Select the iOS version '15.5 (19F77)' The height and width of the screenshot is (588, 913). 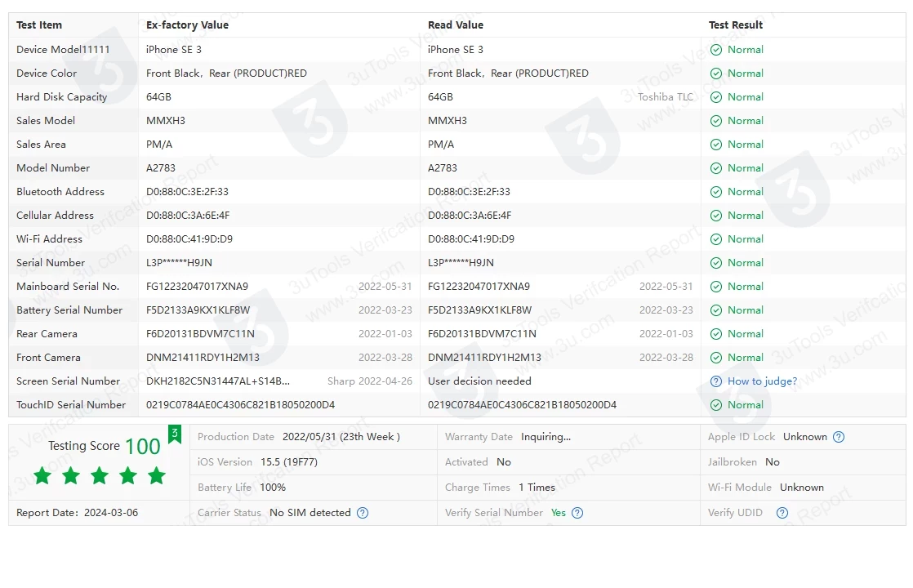(289, 461)
